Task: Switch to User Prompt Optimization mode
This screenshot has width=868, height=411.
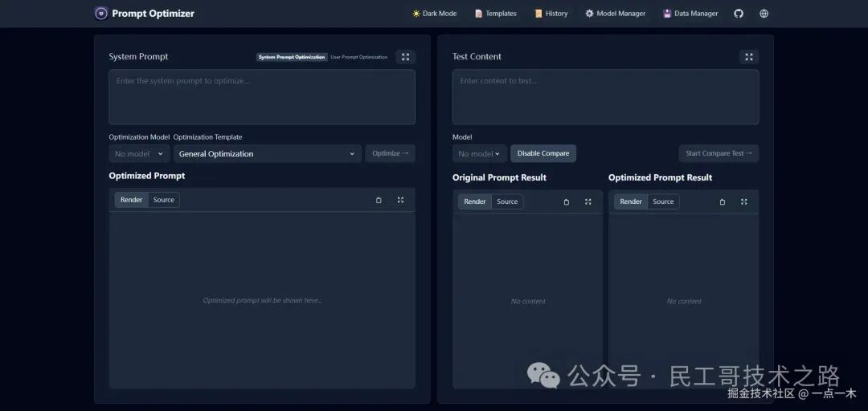Action: [x=358, y=57]
